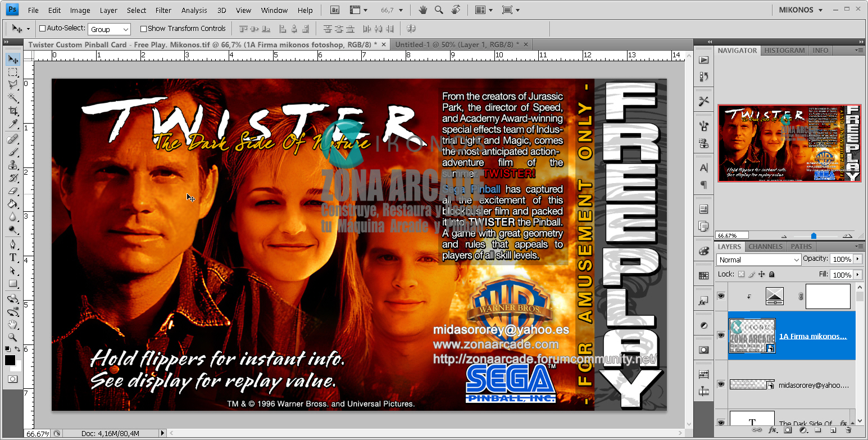Select the Move tool in the toolbox

(13, 60)
